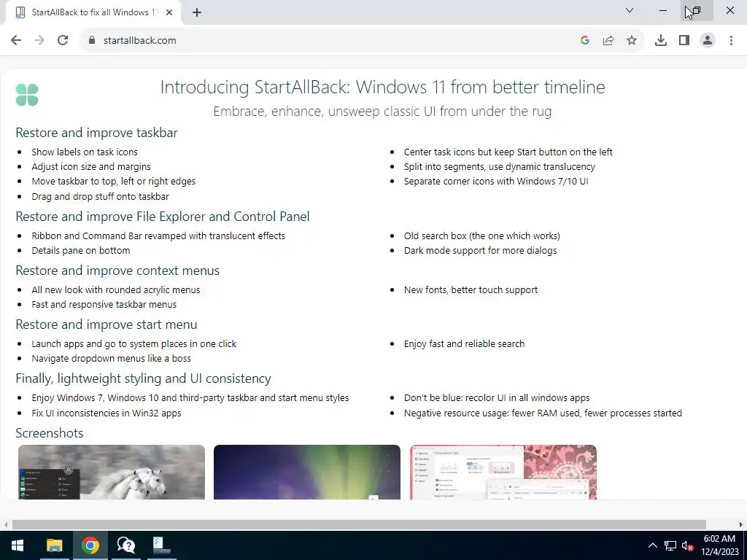Open the Google icon in address bar
Viewport: 747px width, 560px height.
point(585,41)
